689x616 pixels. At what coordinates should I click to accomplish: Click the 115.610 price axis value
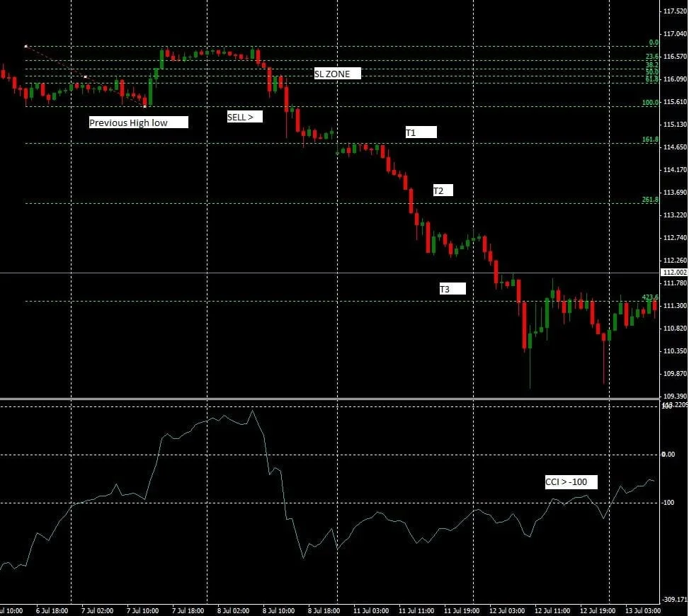[x=675, y=101]
